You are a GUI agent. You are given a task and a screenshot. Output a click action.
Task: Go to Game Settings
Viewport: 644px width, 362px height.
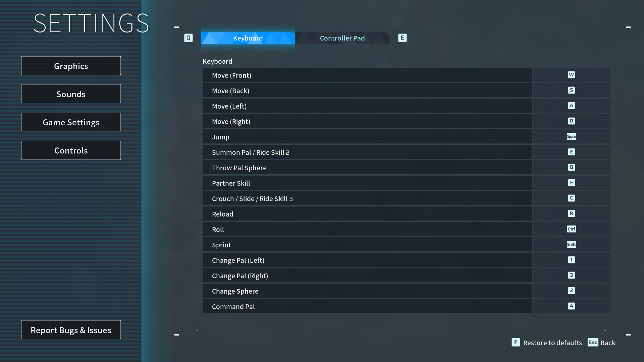click(x=71, y=122)
